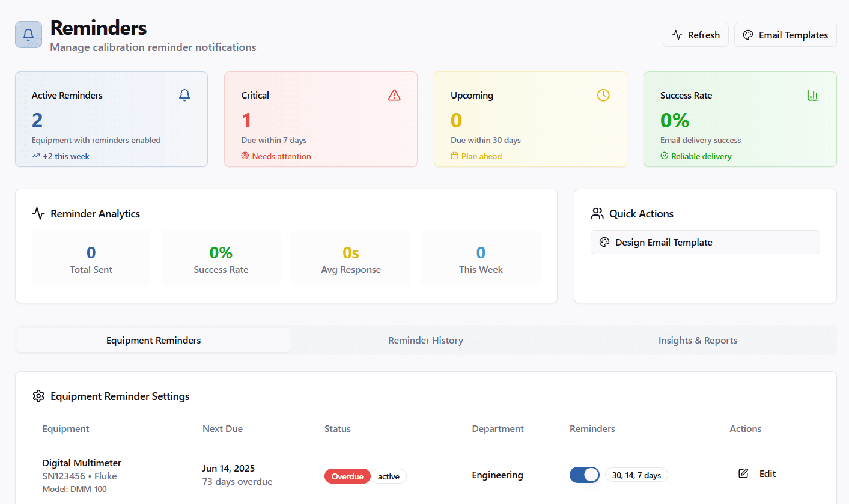The height and width of the screenshot is (504, 849).
Task: Click the Digital Multimeter equipment name
Action: [82, 463]
